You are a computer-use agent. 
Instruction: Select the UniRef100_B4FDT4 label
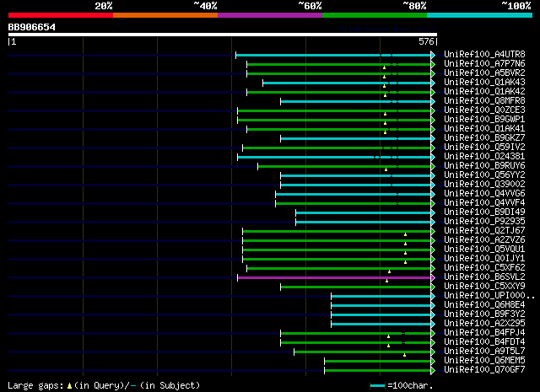coord(484,342)
